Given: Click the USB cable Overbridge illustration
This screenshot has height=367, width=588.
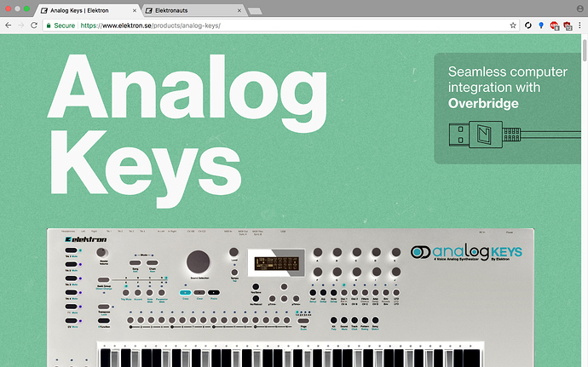Looking at the screenshot, I should 515,135.
